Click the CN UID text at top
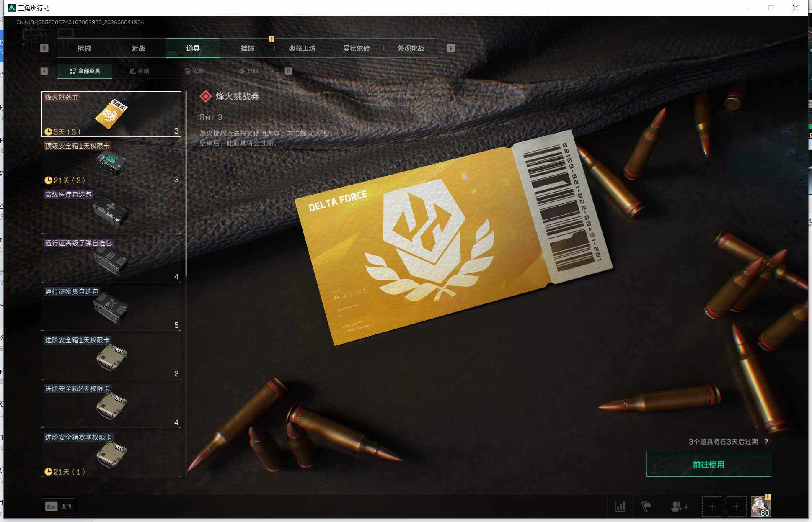Image resolution: width=812 pixels, height=522 pixels. [x=80, y=22]
